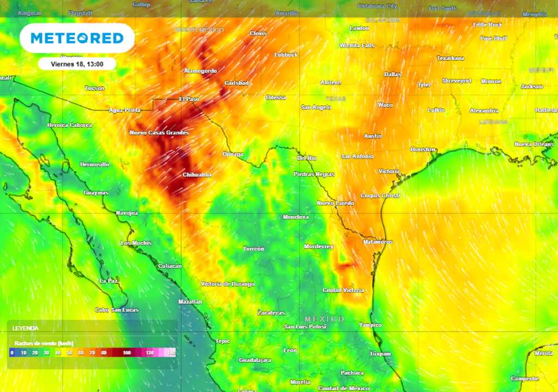Click the Meteored logo
The width and height of the screenshot is (558, 392).
(77, 38)
